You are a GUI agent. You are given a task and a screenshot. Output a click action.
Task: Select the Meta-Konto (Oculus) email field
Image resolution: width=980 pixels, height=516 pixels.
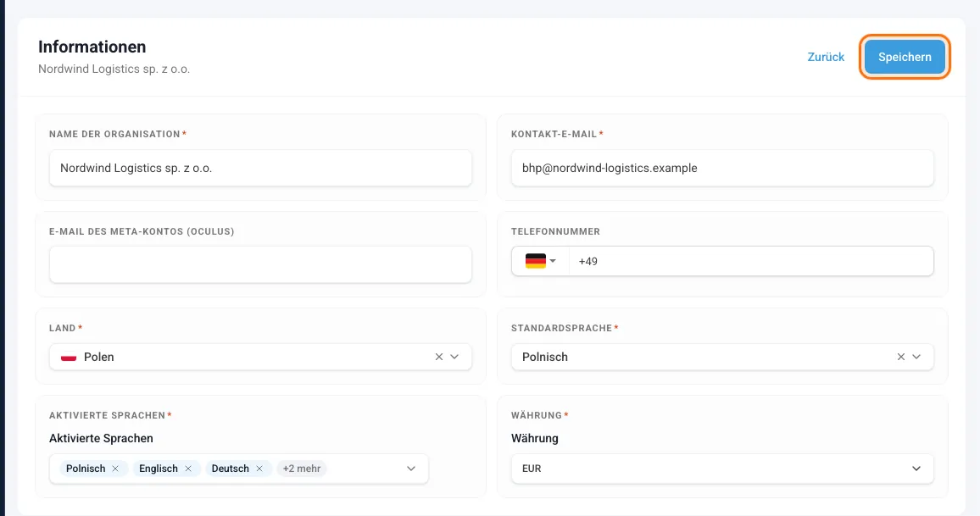click(260, 264)
